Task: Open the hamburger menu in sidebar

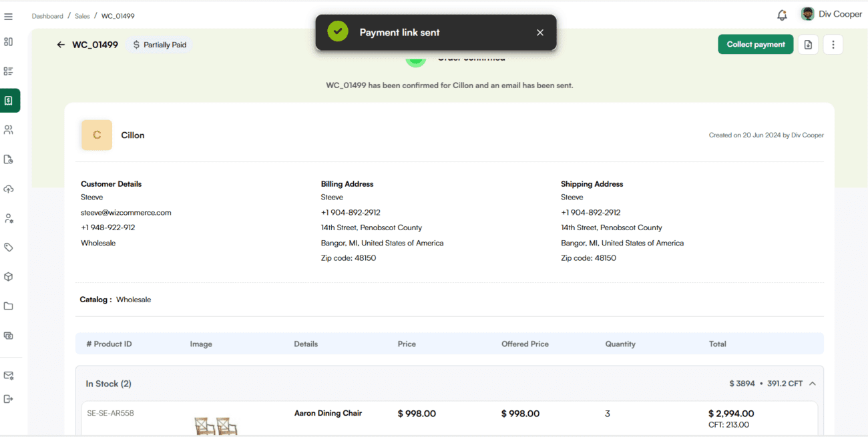Action: [x=9, y=17]
